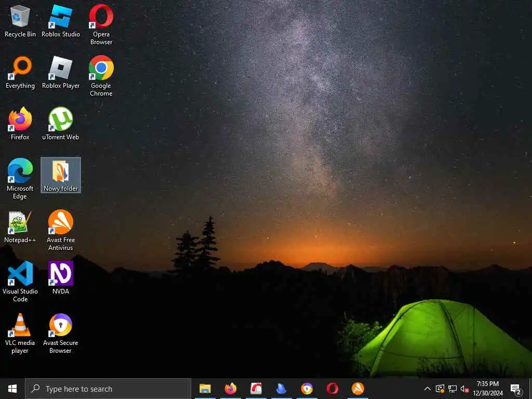
Task: Switch to Opera in the taskbar
Action: (x=332, y=389)
